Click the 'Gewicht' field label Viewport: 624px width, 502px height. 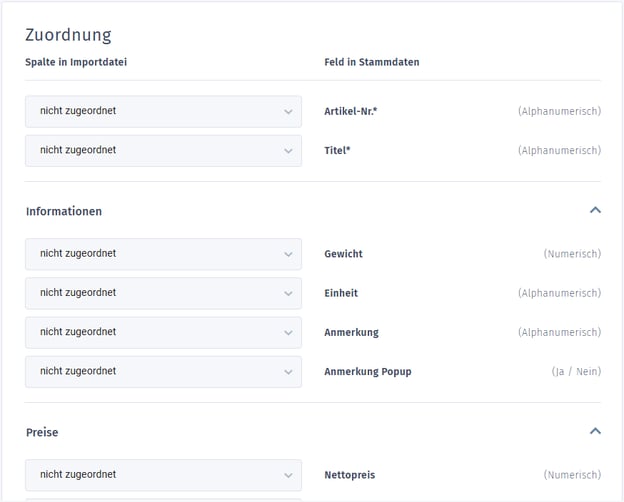[343, 254]
